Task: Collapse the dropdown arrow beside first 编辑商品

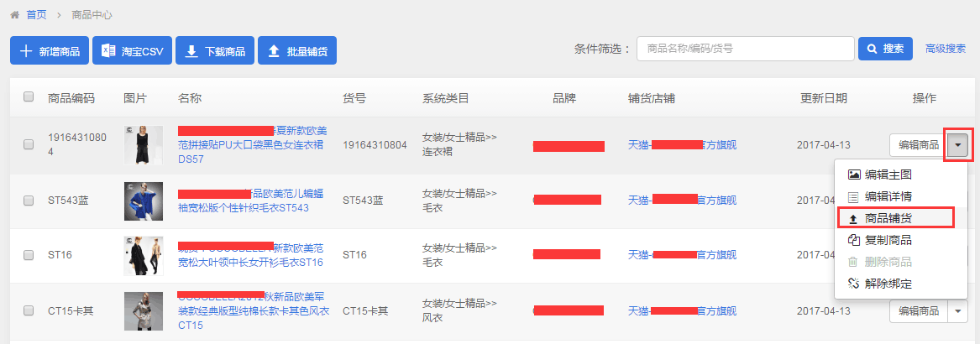Action: (958, 144)
